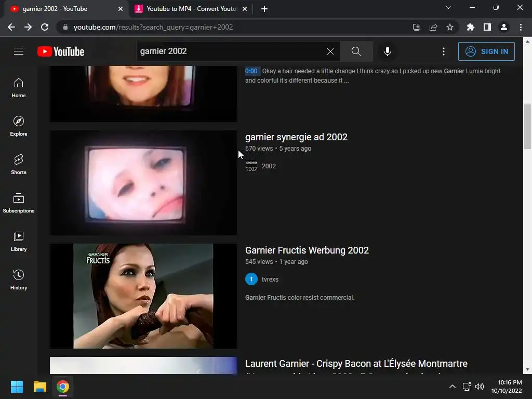The width and height of the screenshot is (532, 399).
Task: Clear the search box with the X
Action: pos(330,51)
